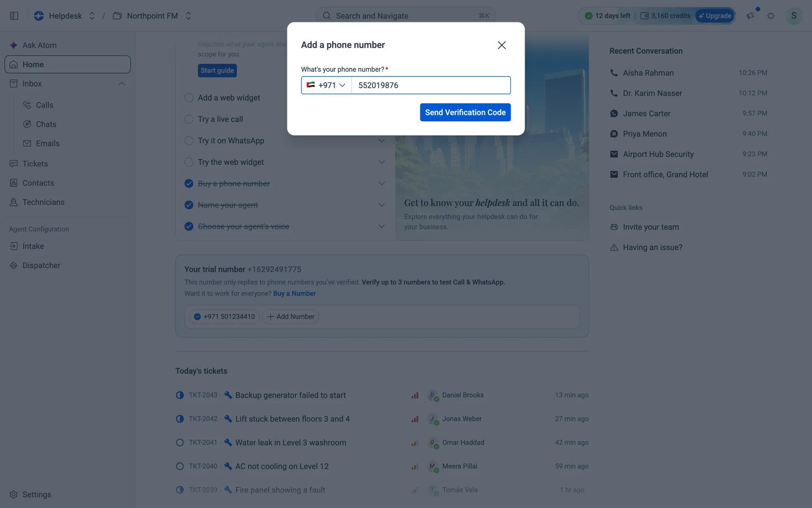Toggle the sidebar panel icon
812x508 pixels.
14,16
